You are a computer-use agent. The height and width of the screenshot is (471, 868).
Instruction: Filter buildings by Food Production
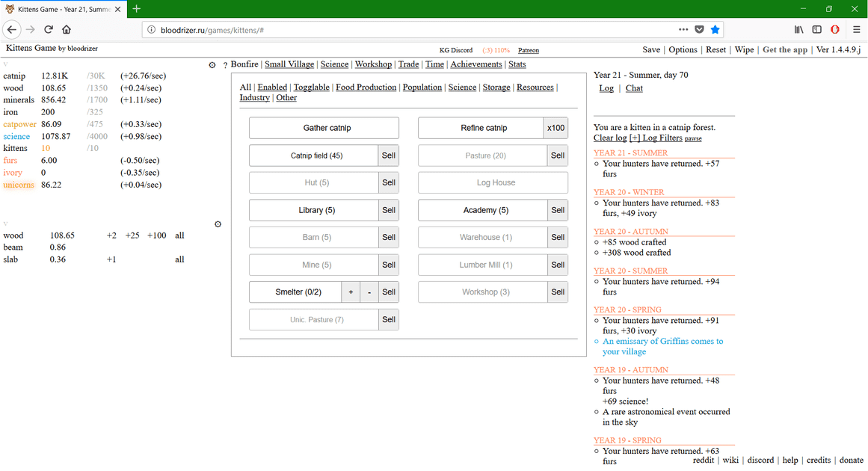point(366,87)
